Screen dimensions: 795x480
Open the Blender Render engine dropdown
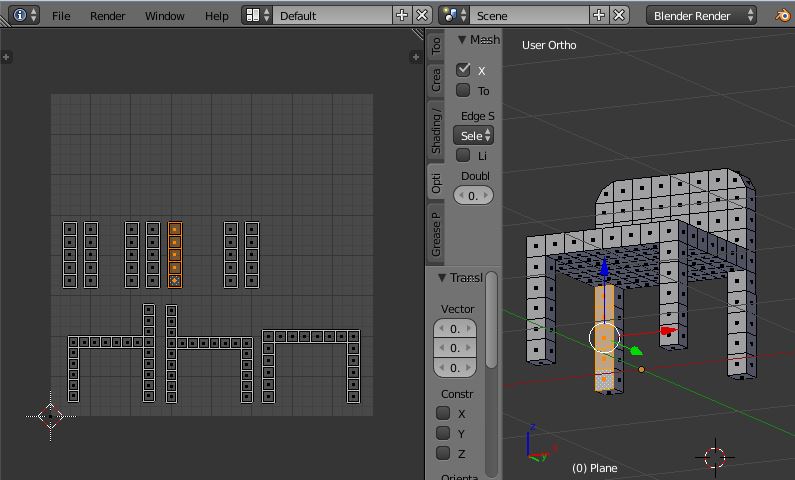tap(701, 15)
